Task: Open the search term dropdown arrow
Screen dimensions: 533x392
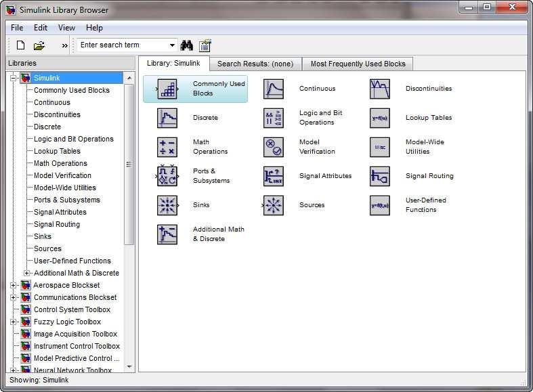Action: (x=172, y=45)
